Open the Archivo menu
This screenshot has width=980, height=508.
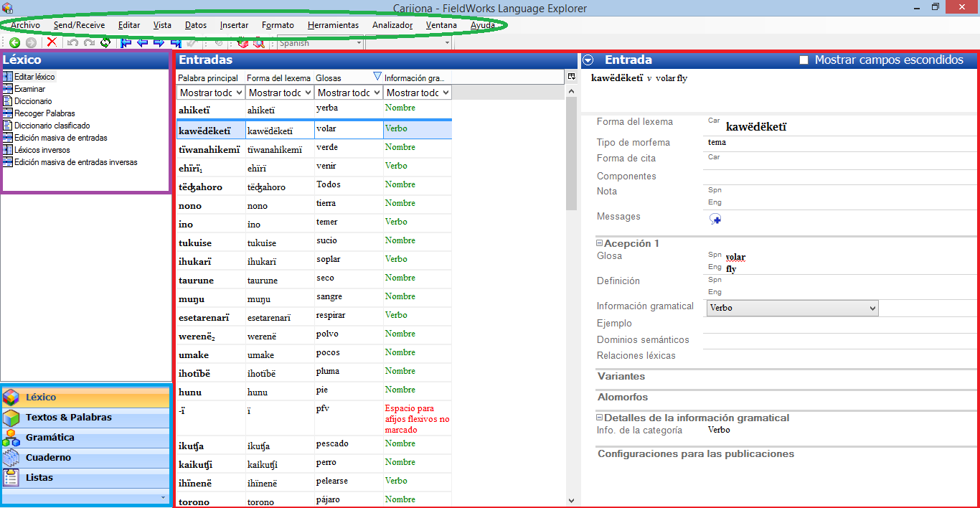(x=25, y=25)
